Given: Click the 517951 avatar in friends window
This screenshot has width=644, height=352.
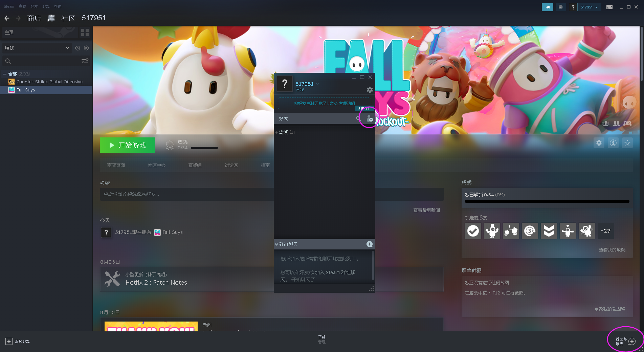Looking at the screenshot, I should 285,84.
